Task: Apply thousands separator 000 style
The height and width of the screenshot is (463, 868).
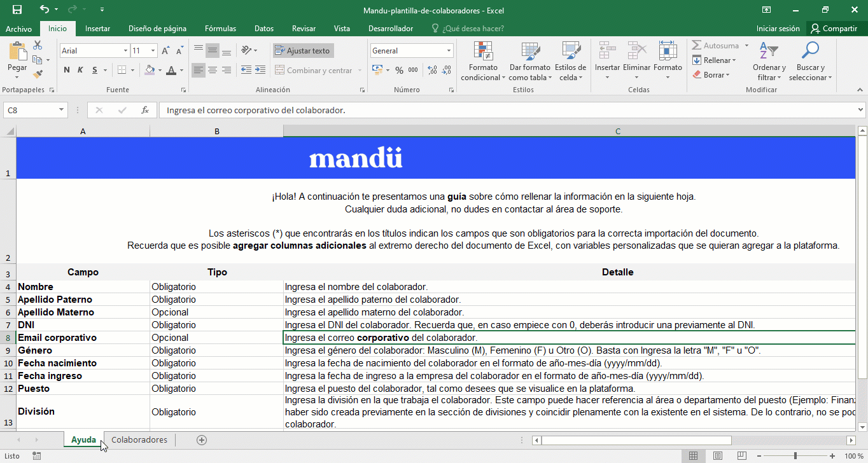Action: (413, 70)
